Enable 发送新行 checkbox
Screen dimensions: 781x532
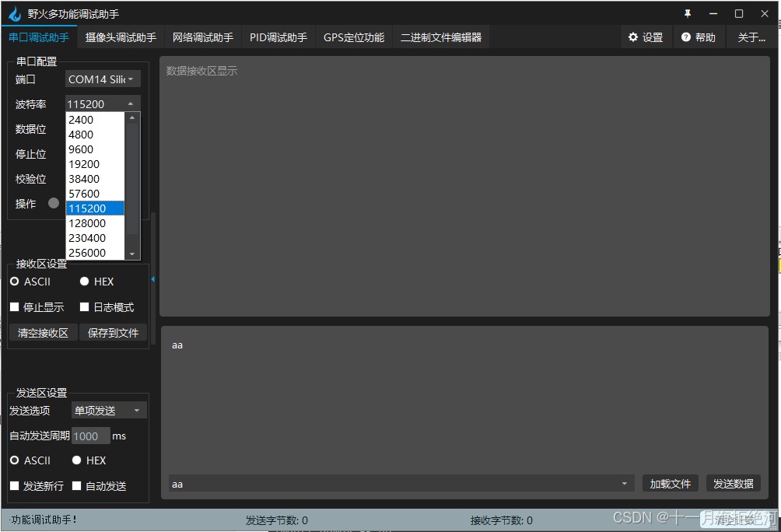coord(37,485)
